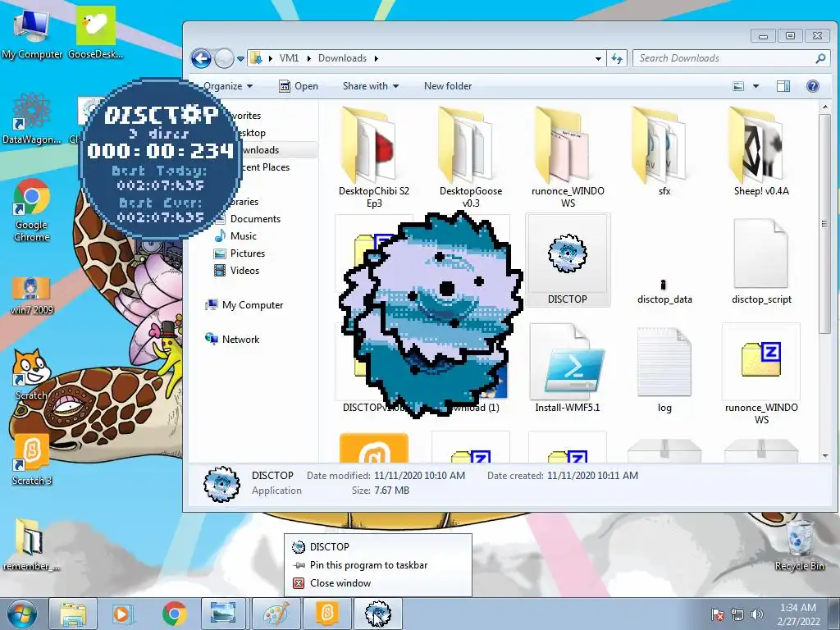Toggle the preview pane button
The height and width of the screenshot is (630, 840).
pos(783,85)
